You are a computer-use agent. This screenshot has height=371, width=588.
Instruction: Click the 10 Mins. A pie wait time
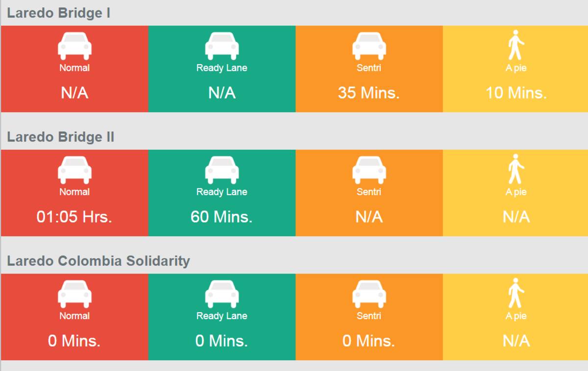tap(516, 93)
